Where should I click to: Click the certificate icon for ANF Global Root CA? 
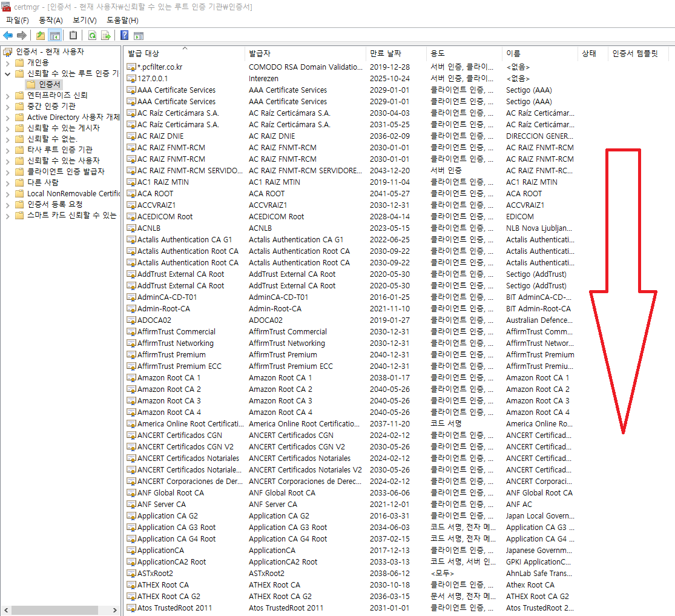(x=131, y=493)
